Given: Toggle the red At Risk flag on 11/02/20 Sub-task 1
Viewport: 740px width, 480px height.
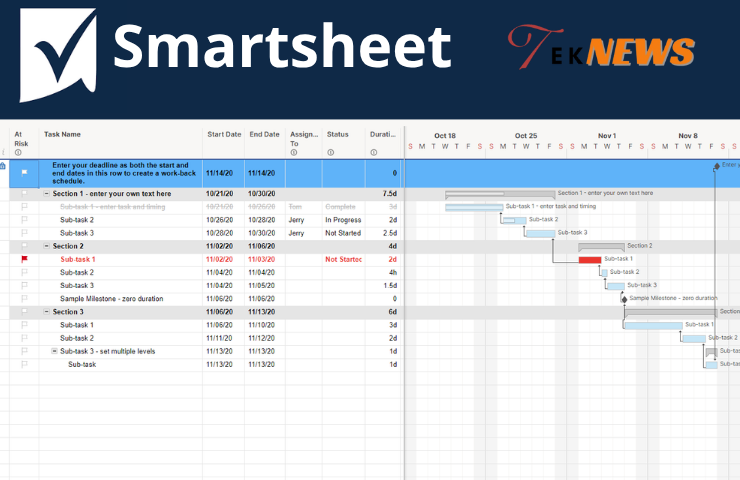Looking at the screenshot, I should [25, 259].
